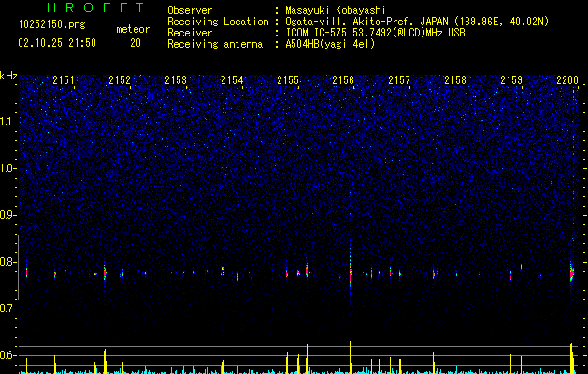This screenshot has height=374, width=588.
Task: Click the kHz axis unit label
Action: click(8, 76)
